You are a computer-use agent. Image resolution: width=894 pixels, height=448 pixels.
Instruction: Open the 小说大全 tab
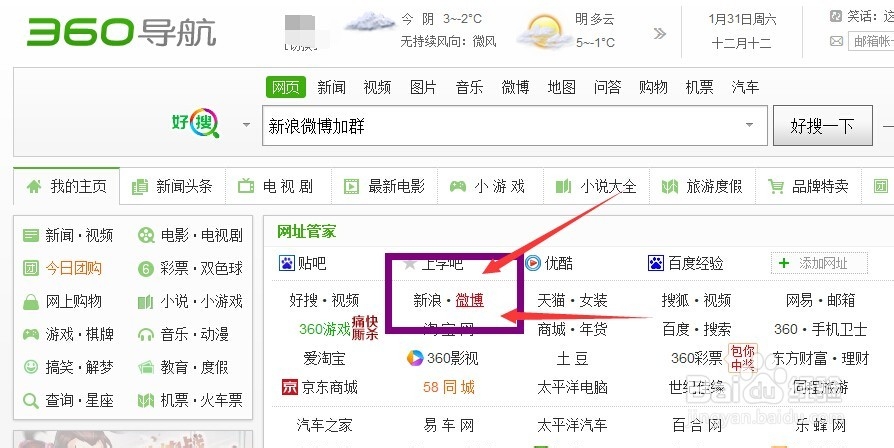tap(596, 186)
